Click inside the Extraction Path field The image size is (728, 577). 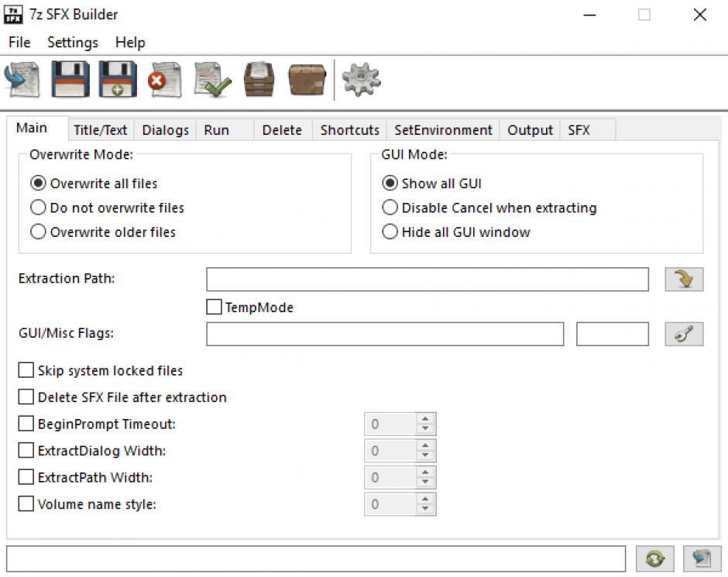(427, 279)
